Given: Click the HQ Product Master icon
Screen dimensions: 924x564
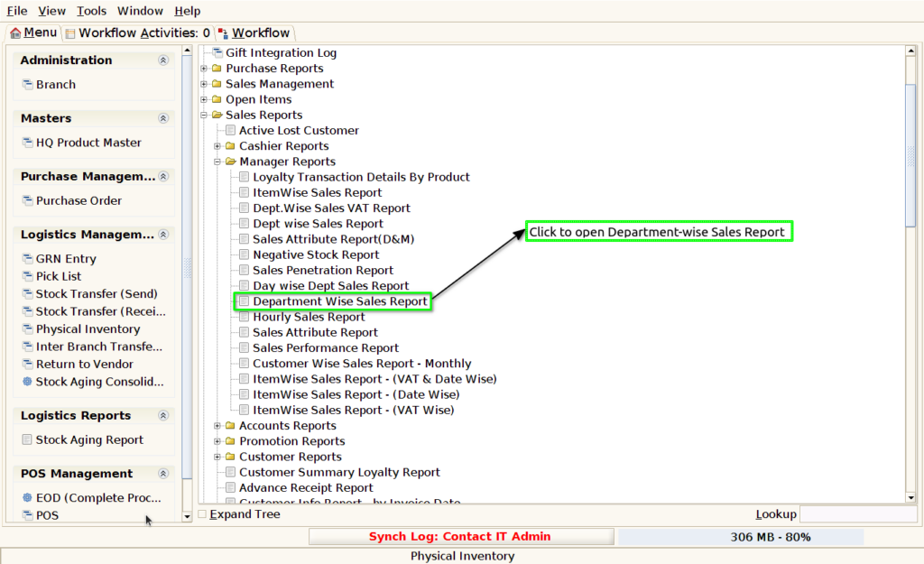Looking at the screenshot, I should (x=27, y=142).
